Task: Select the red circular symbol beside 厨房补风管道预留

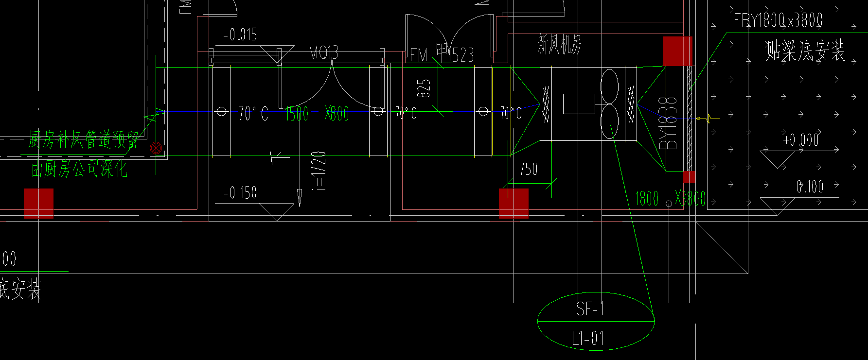Action: [156, 148]
